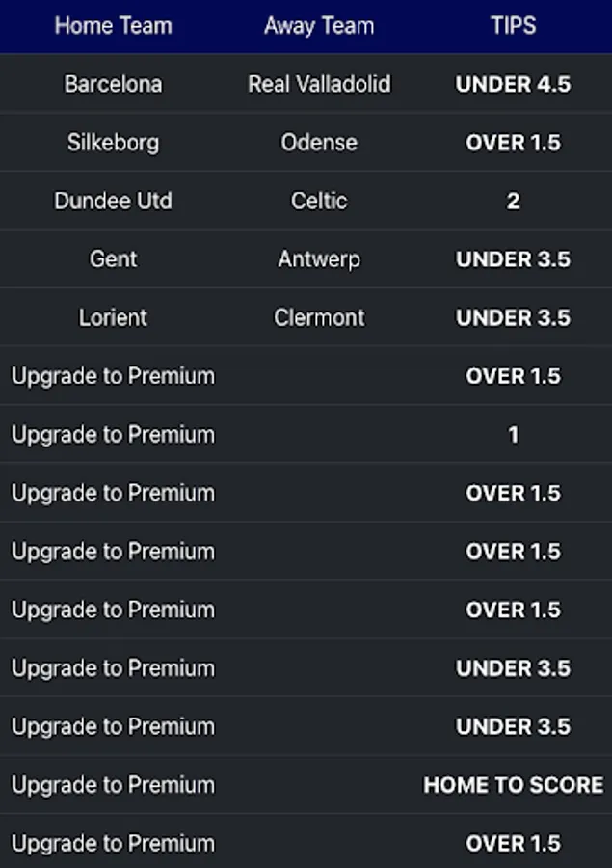Screen dimensions: 612x868
Task: Select Gent in the home column
Action: [x=113, y=259]
